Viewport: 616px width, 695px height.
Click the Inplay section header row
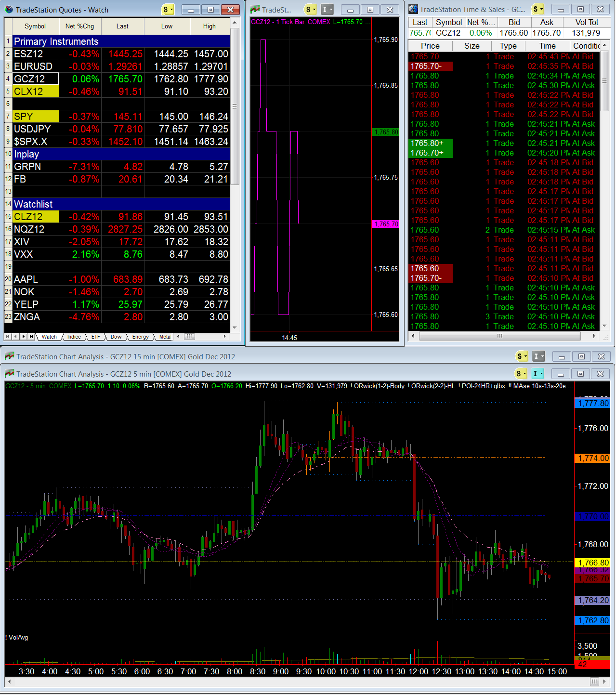click(120, 154)
